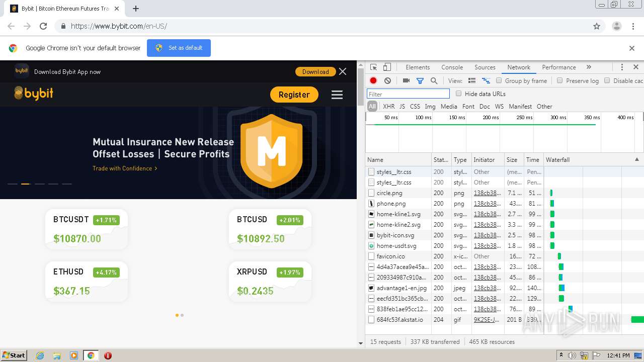Switch to the Console tab
This screenshot has height=362, width=644.
452,67
